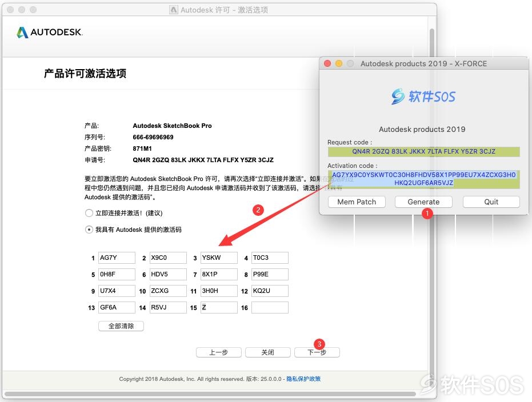Click the 关闭 button
Image resolution: width=532 pixels, height=402 pixels.
pos(267,352)
